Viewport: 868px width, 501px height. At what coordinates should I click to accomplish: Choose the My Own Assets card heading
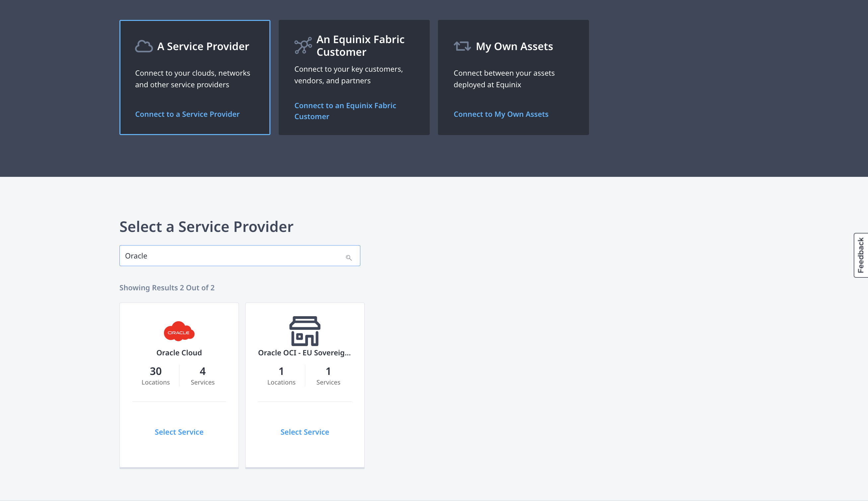pos(514,46)
